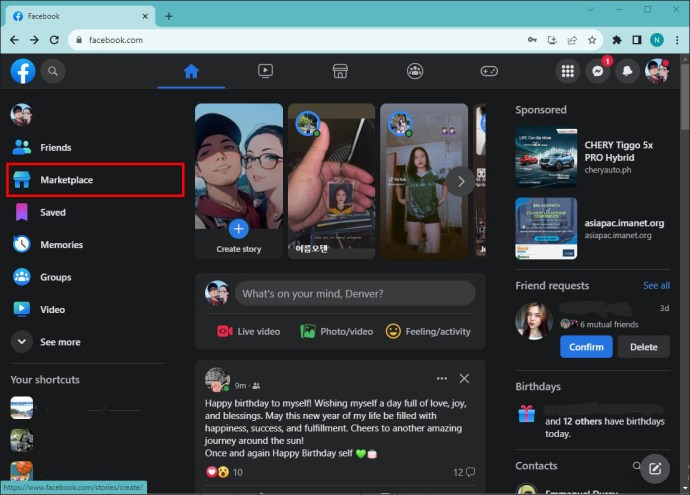The width and height of the screenshot is (690, 495).
Task: Reload the Facebook page
Action: pos(54,40)
